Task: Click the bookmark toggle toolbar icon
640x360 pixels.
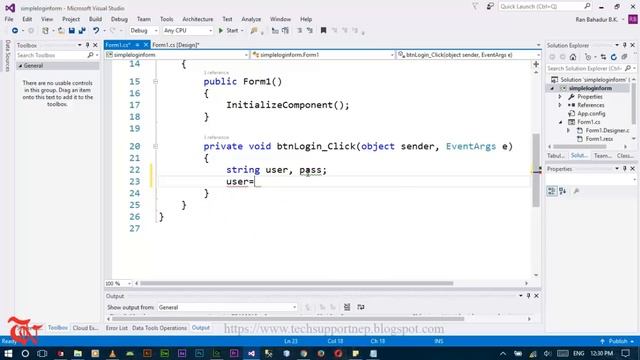Action: tap(323, 31)
